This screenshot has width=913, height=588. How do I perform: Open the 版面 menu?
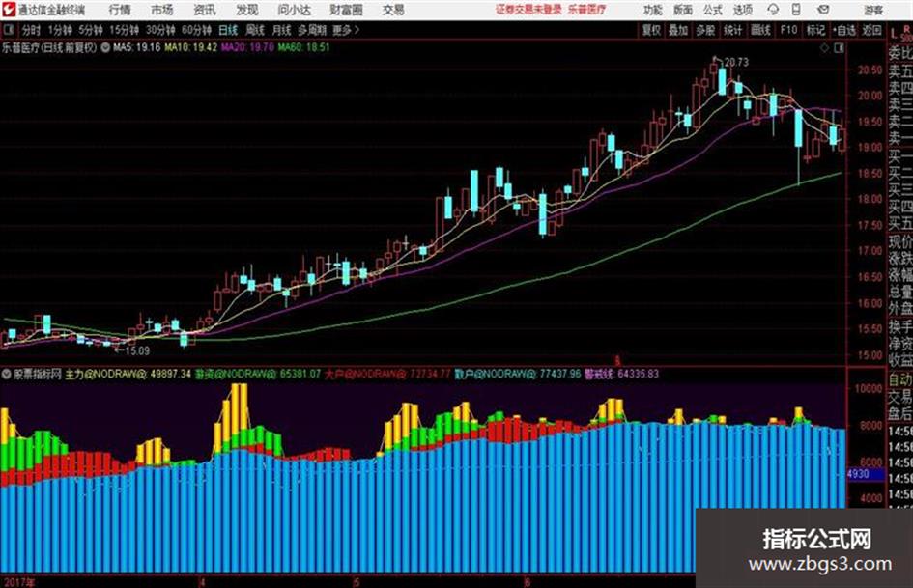click(682, 10)
